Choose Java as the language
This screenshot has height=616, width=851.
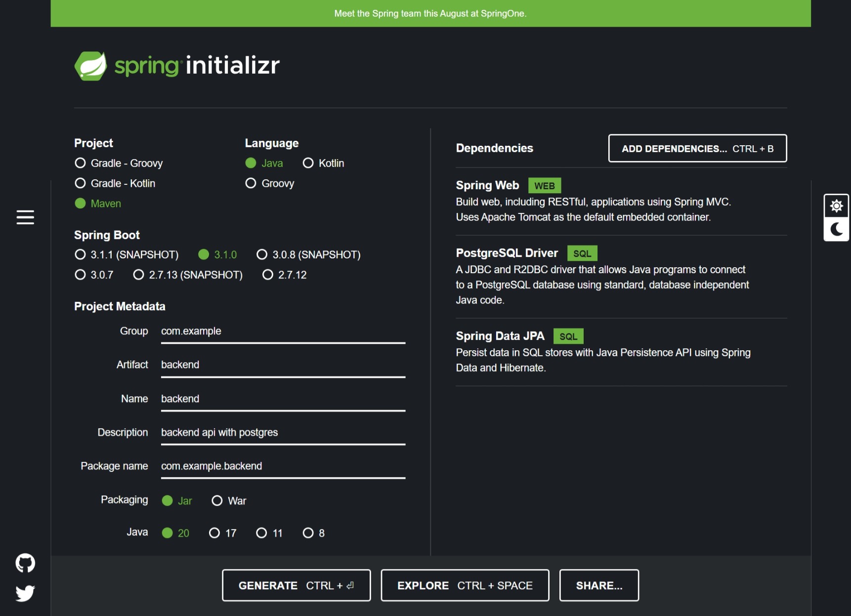(x=264, y=163)
